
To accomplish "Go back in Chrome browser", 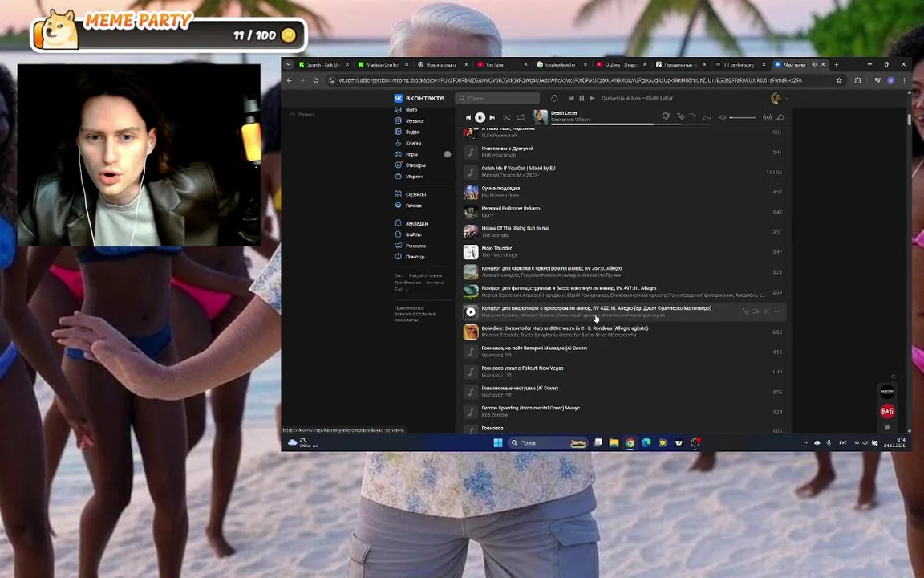I will (290, 80).
